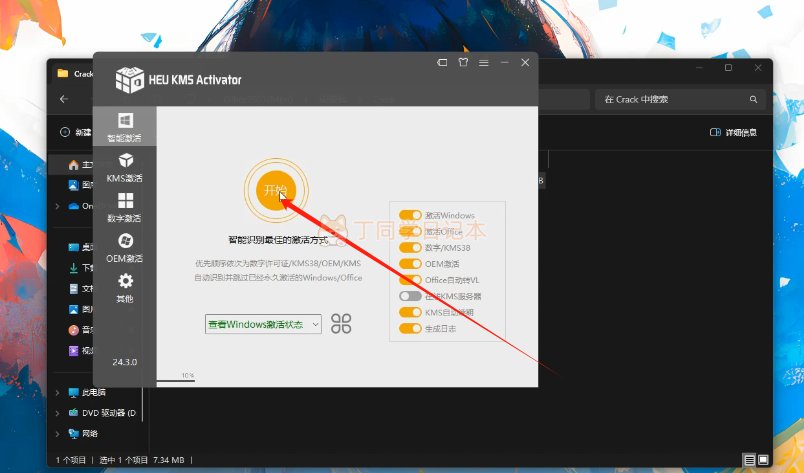Screen dimensions: 804x473
Task: Select 此电脑 in Explorer navigation pane
Action: (x=87, y=392)
